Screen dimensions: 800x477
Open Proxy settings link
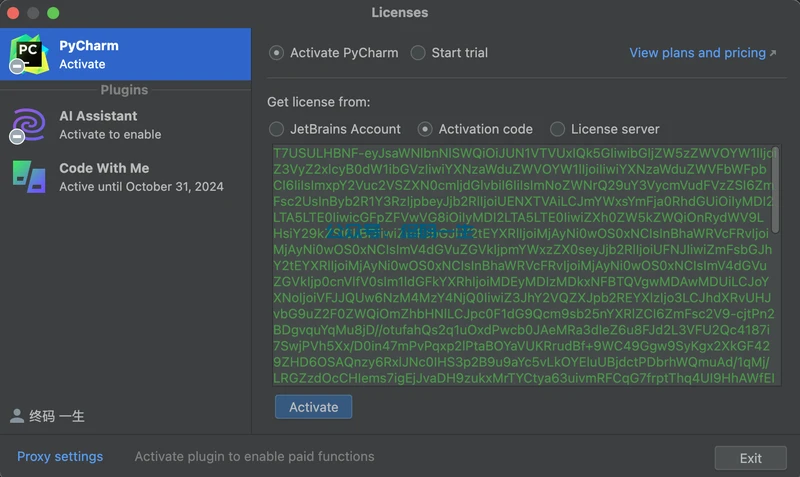tap(60, 456)
